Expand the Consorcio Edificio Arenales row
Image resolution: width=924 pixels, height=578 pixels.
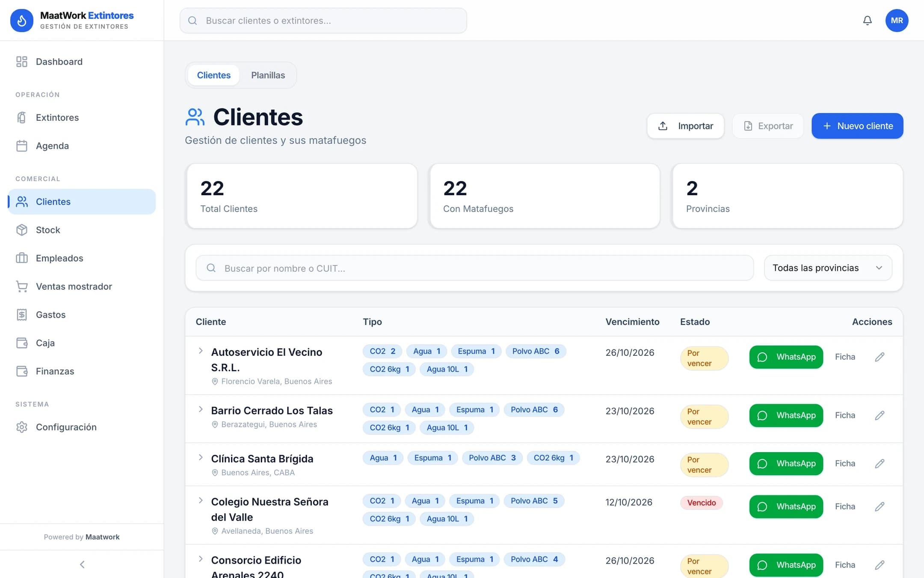(x=200, y=559)
